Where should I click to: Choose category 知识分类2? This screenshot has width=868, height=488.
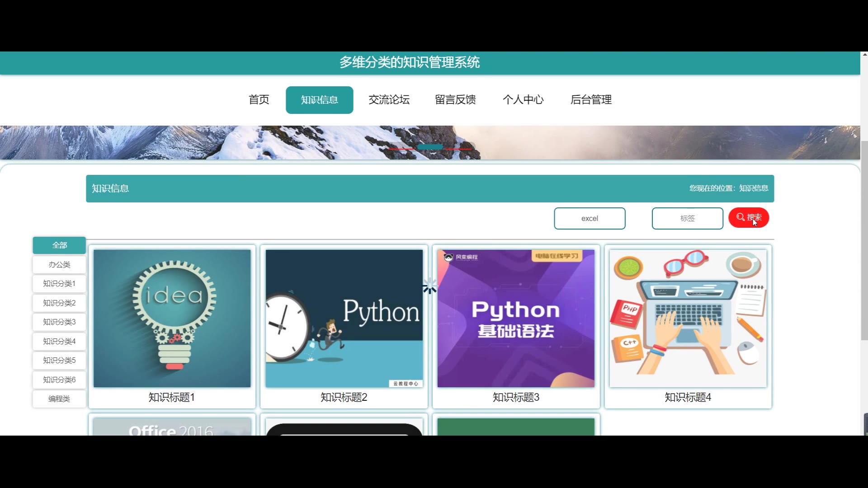click(59, 303)
